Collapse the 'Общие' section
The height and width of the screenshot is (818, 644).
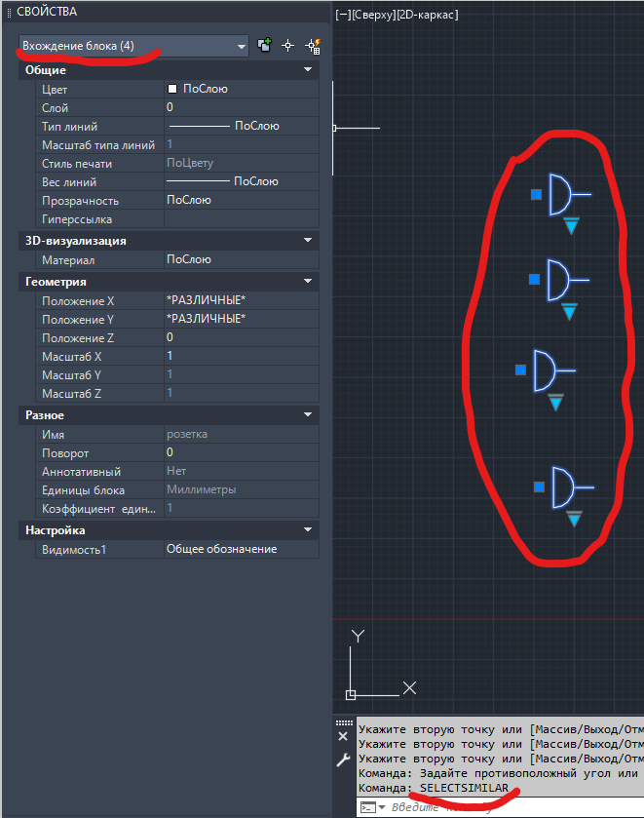[308, 69]
